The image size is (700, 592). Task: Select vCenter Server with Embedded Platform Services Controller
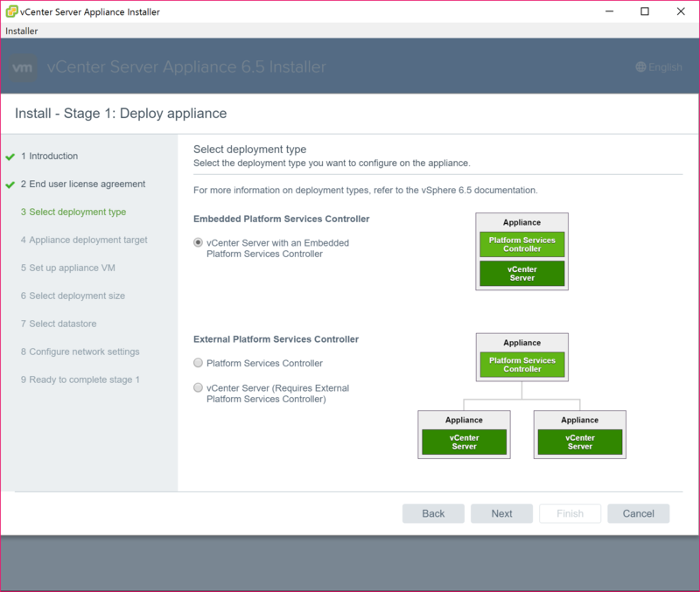point(198,243)
